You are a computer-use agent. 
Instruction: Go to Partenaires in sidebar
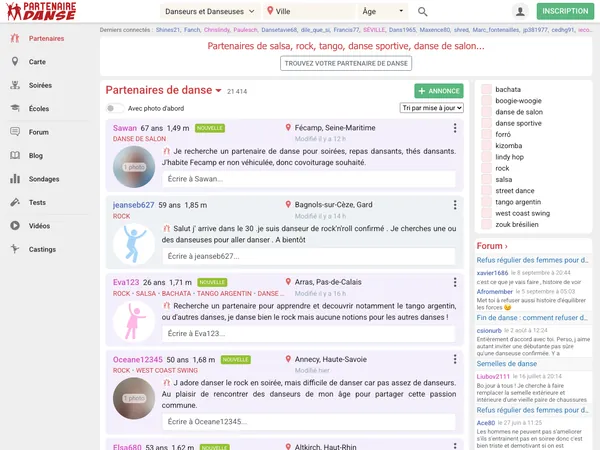pos(46,38)
